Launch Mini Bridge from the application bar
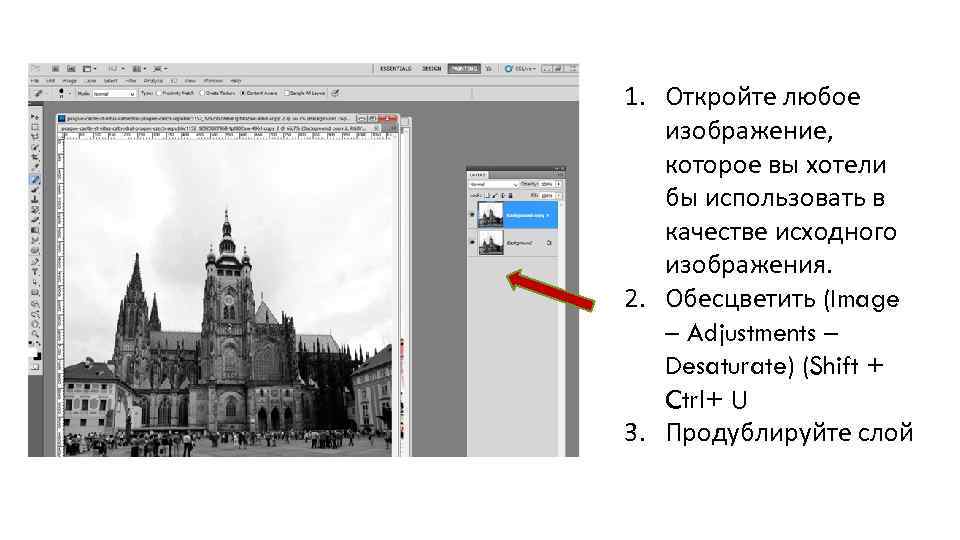This screenshot has height=540, width=960. point(71,69)
